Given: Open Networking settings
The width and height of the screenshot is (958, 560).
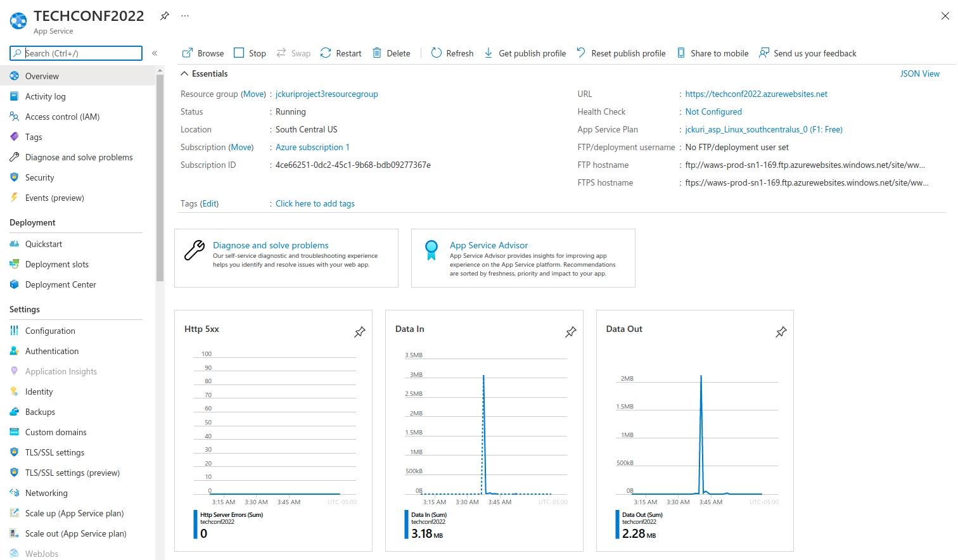Looking at the screenshot, I should 77,493.
